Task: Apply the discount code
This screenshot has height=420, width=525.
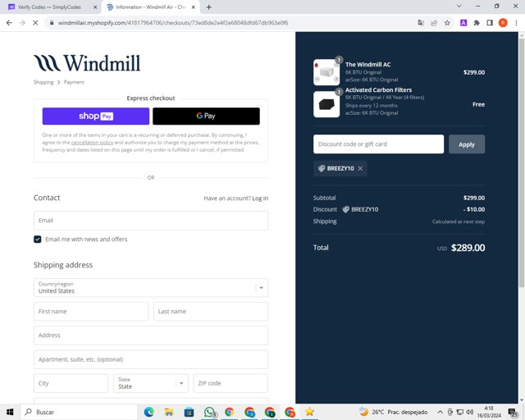Action: coord(467,144)
